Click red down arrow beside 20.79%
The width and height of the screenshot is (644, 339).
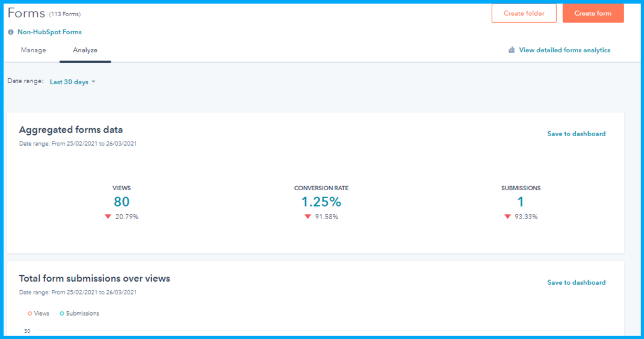(x=108, y=217)
